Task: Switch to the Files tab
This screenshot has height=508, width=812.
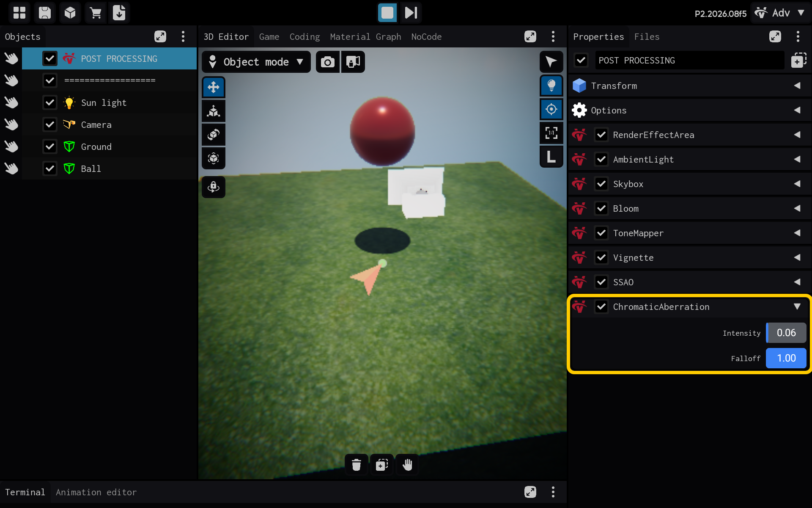Action: pos(647,37)
